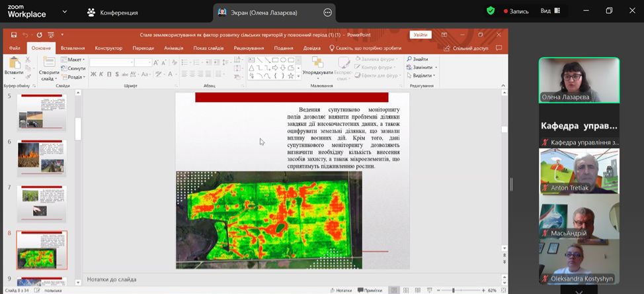Select the triangle shape in shapes gallery
Screen dimensions: 644x294
coord(251,68)
